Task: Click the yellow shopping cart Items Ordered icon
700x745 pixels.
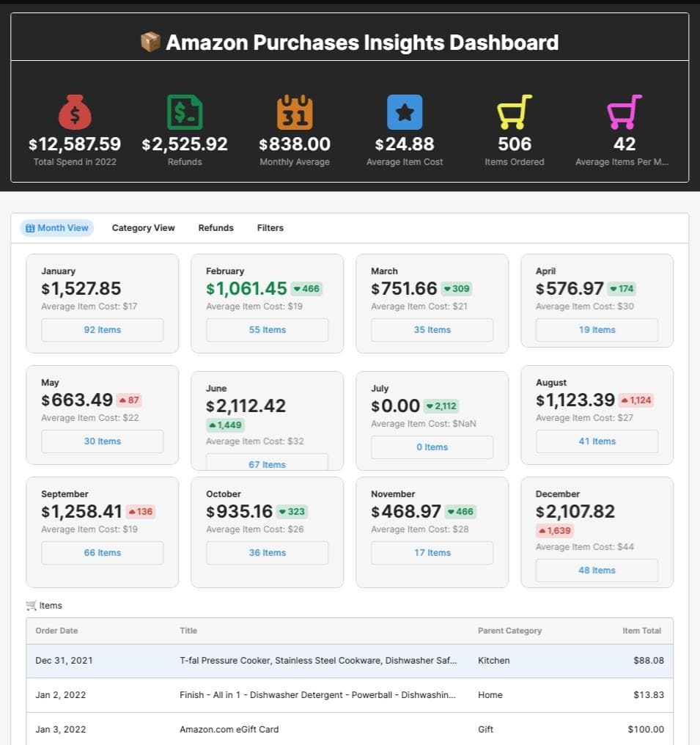Action: (x=514, y=111)
